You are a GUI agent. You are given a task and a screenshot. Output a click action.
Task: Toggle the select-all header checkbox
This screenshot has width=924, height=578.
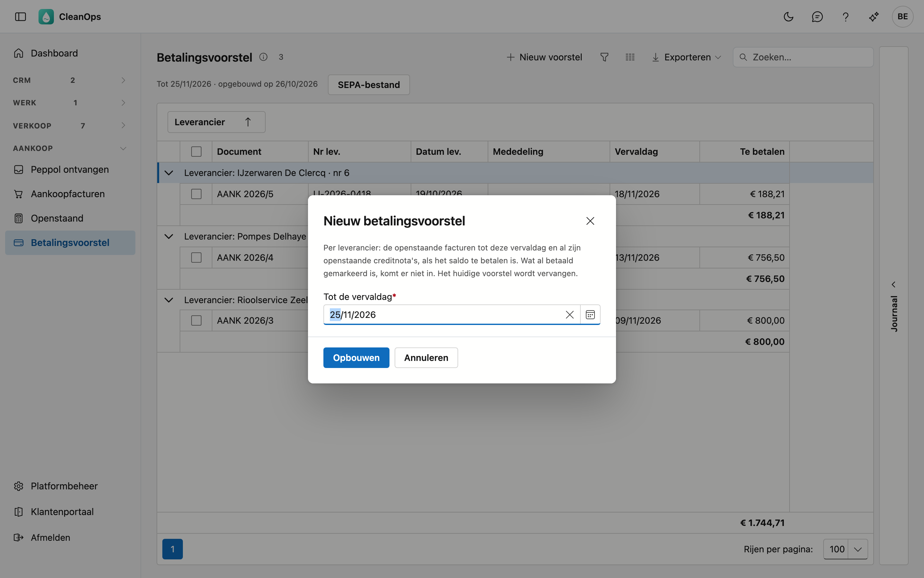(196, 152)
